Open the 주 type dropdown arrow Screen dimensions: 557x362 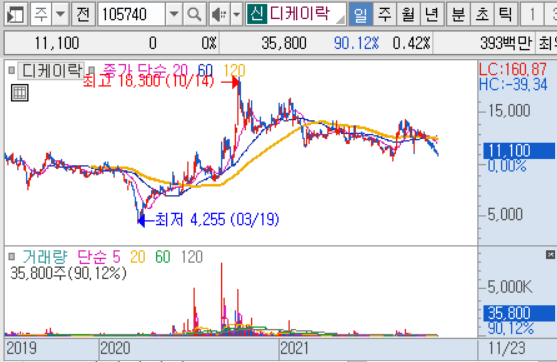pyautogui.click(x=61, y=14)
